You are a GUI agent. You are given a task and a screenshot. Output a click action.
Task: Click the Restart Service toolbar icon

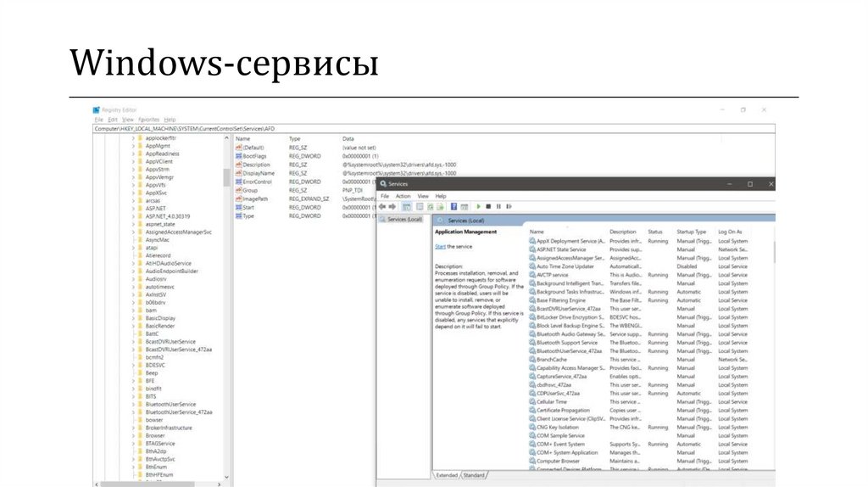click(x=509, y=206)
